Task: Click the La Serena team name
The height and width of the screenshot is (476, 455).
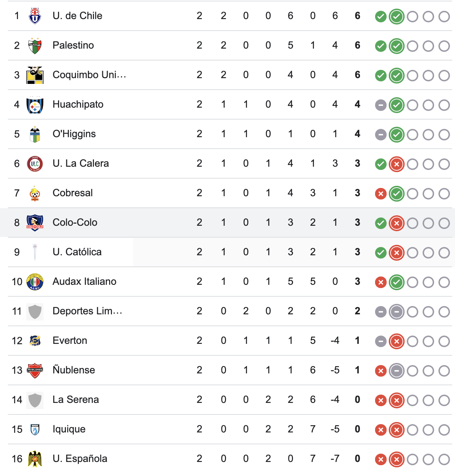Action: [76, 400]
